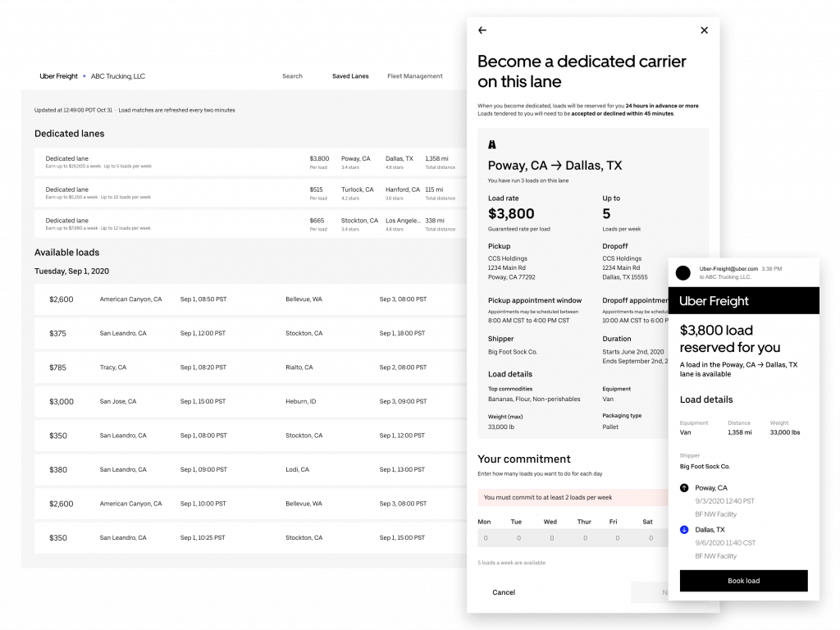Click the Cancel button
This screenshot has height=630, width=840.
(x=504, y=592)
